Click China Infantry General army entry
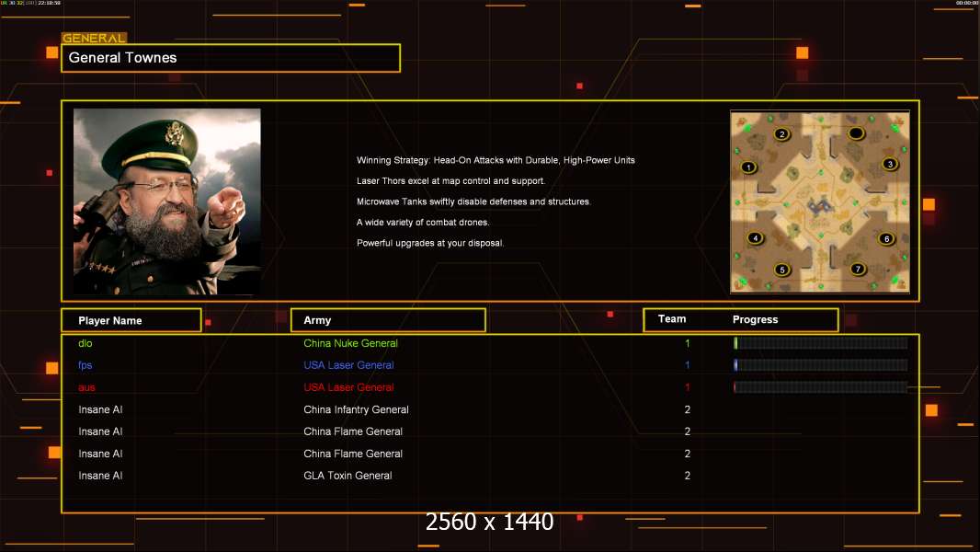 pos(357,409)
